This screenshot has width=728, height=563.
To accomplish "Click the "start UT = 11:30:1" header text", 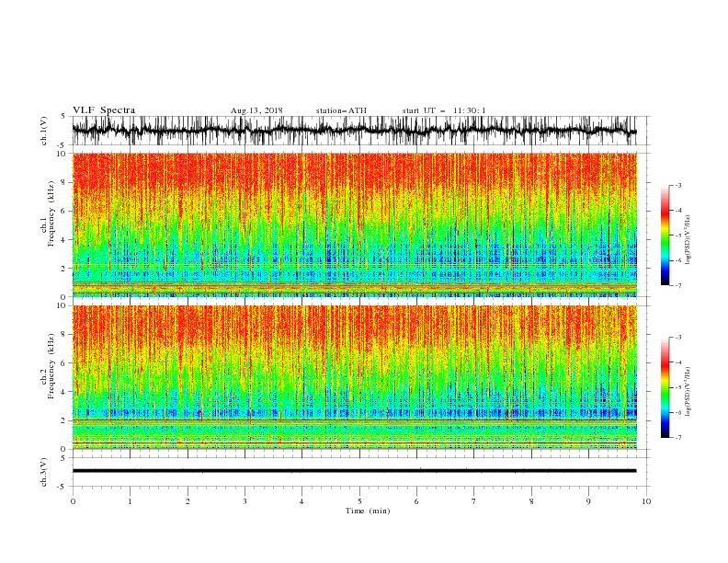I will click(x=444, y=110).
